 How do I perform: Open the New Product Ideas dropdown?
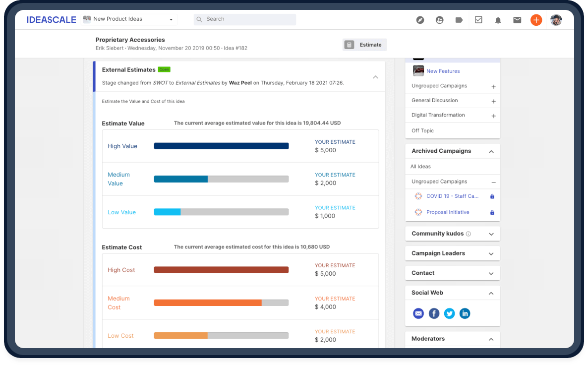[128, 19]
